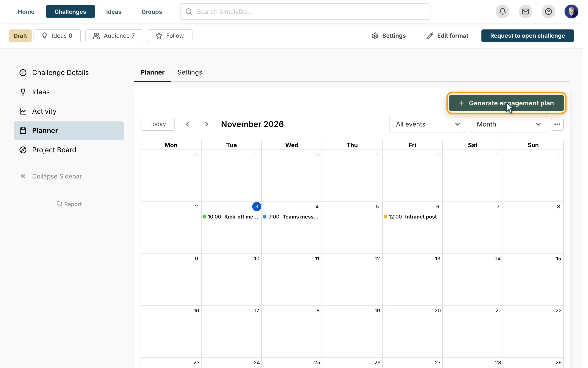Switch to the Settings tab beside Planner

[x=190, y=72]
